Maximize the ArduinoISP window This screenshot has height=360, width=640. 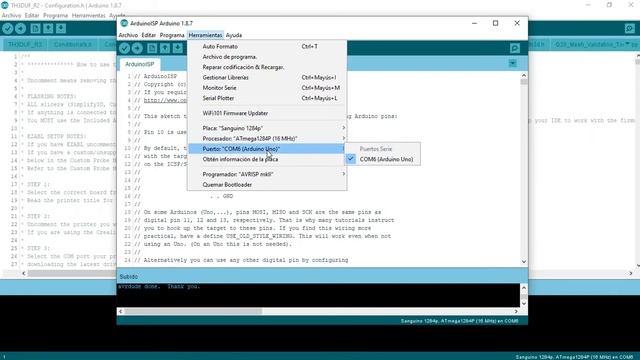click(x=496, y=23)
